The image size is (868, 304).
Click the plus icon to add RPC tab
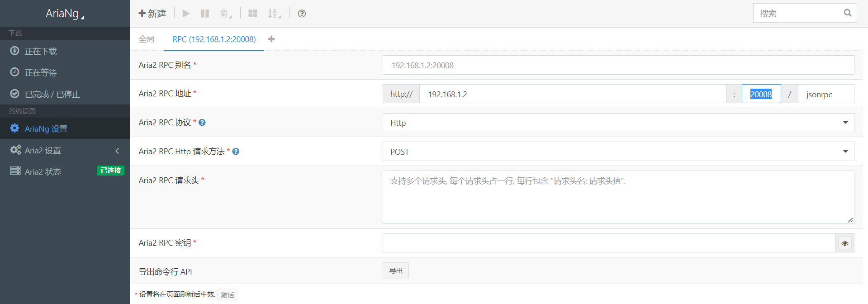[271, 39]
